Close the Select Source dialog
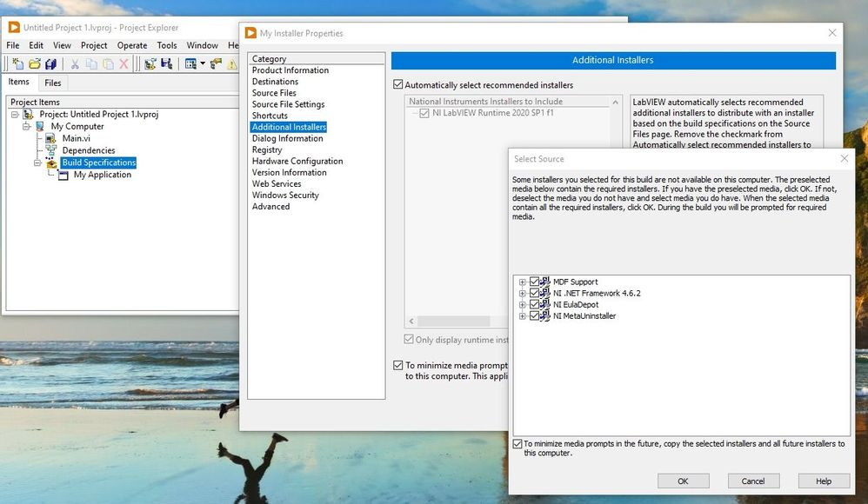The width and height of the screenshot is (868, 504). (845, 159)
